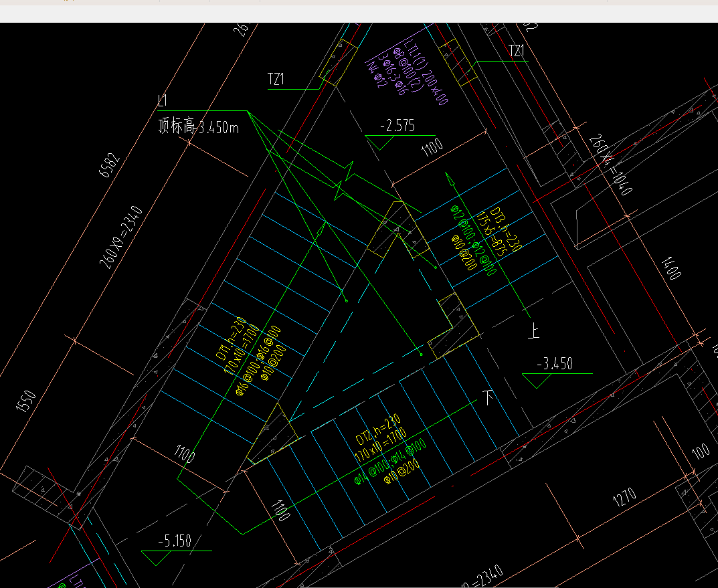Pick the '-5.150' elevation value
This screenshot has width=718, height=588.
click(175, 541)
